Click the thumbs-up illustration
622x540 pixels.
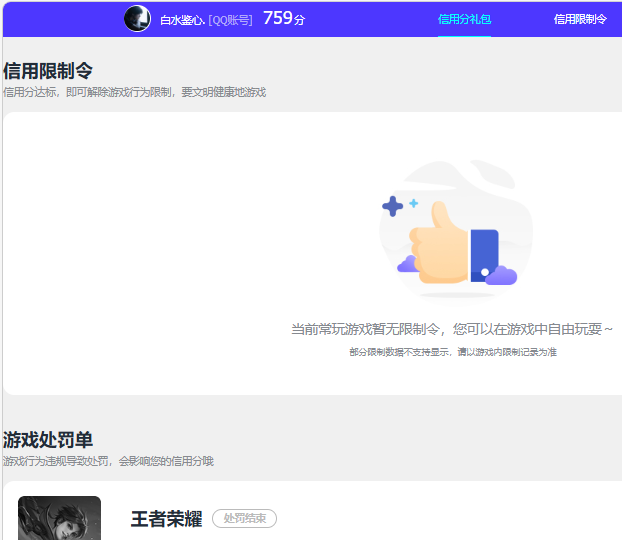455,231
